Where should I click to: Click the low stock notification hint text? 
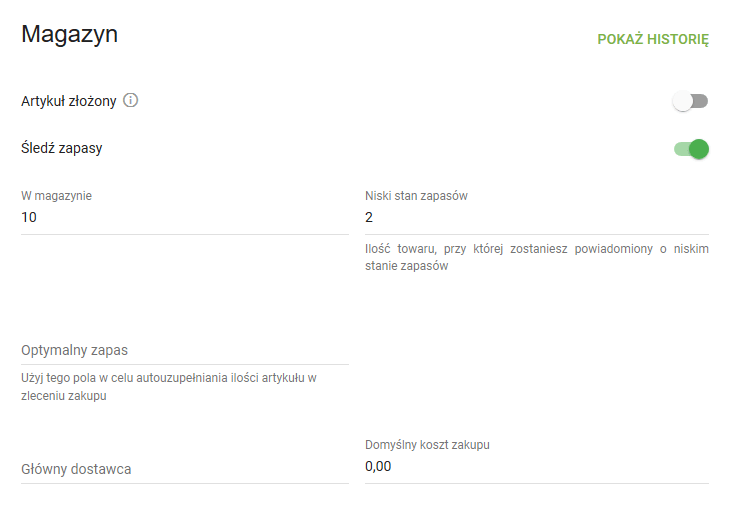coord(537,258)
